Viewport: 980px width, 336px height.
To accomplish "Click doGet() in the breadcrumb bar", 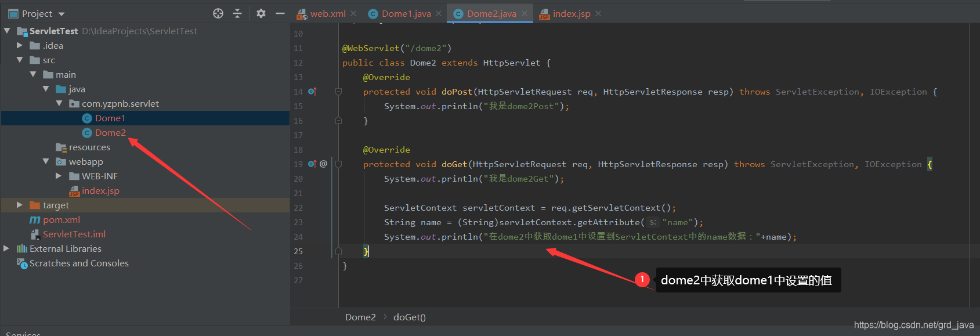I will 410,317.
